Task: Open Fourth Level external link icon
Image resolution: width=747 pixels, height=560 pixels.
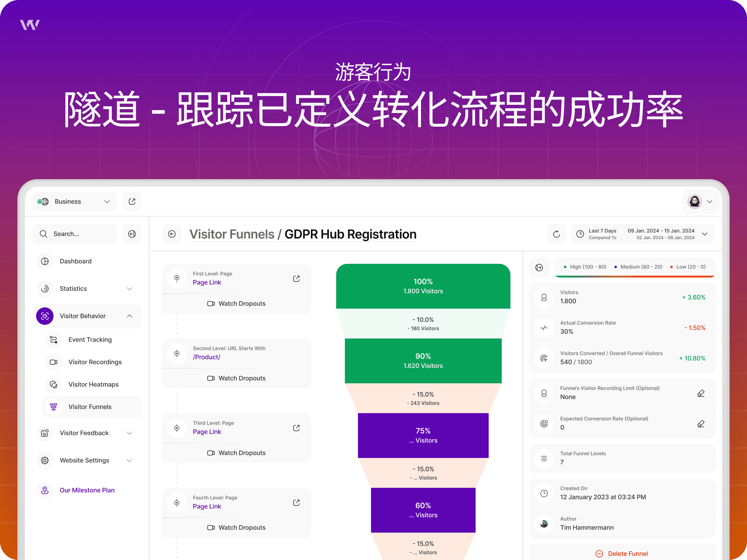Action: coord(296,503)
